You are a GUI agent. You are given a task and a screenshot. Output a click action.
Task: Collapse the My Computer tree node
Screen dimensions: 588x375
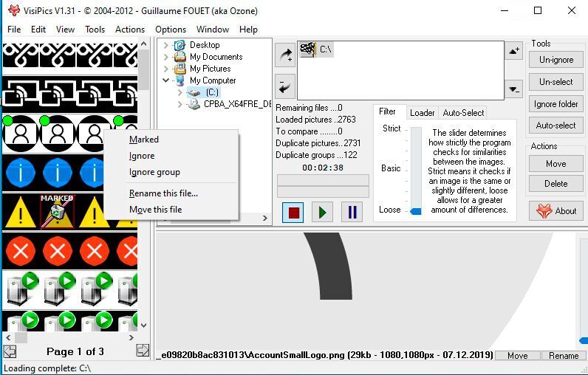tap(165, 80)
